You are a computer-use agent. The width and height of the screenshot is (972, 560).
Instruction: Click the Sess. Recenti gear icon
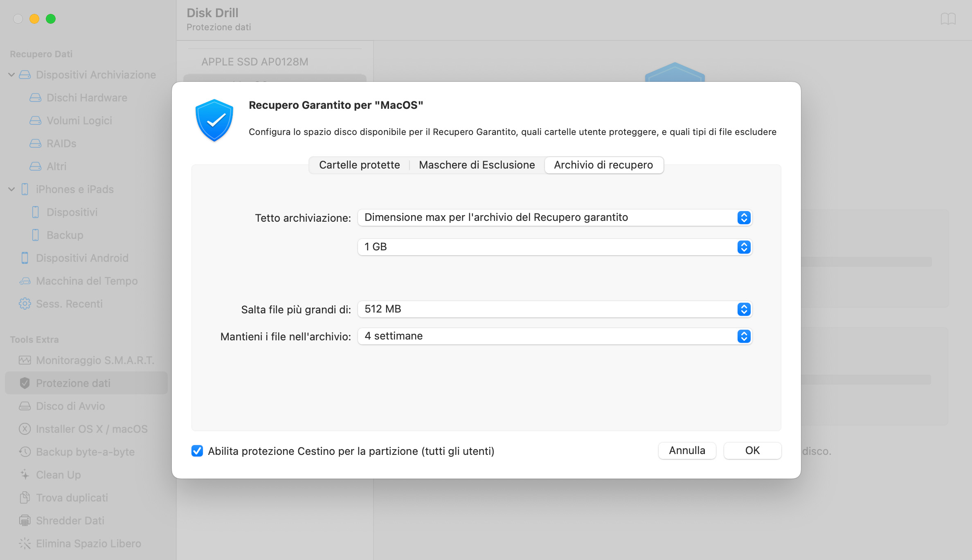pos(25,304)
